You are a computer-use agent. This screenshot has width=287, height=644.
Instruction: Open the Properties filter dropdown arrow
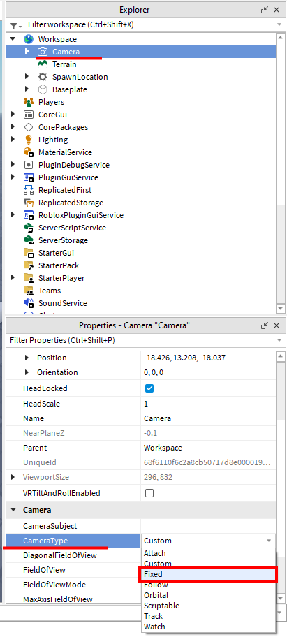pyautogui.click(x=279, y=340)
